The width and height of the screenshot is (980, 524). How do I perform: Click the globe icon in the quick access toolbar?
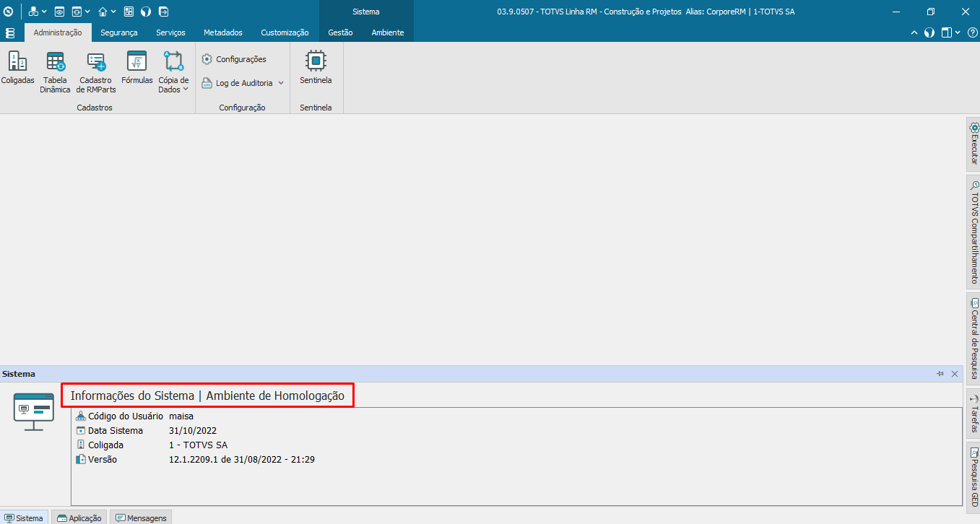145,12
